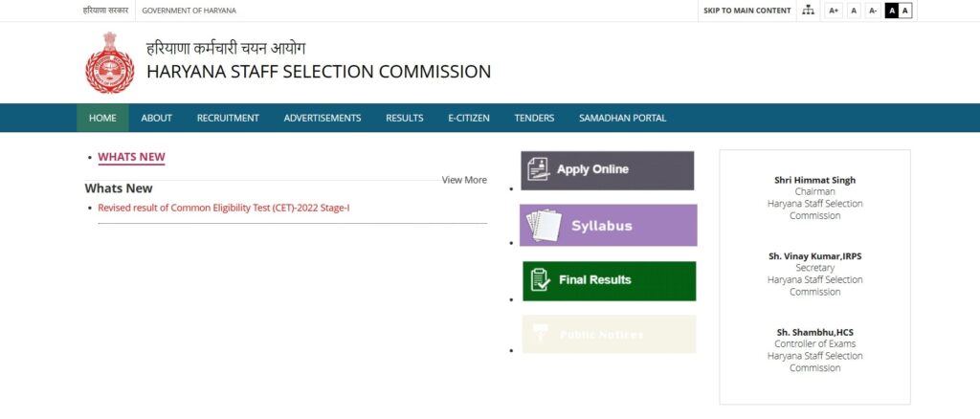Open the faded Public Notices banner
The width and height of the screenshot is (980, 419).
609,334
